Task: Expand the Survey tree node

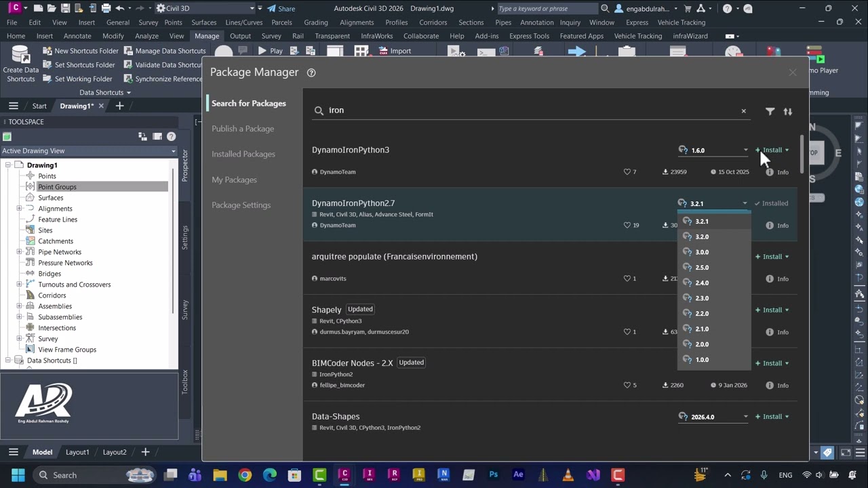Action: tap(19, 339)
